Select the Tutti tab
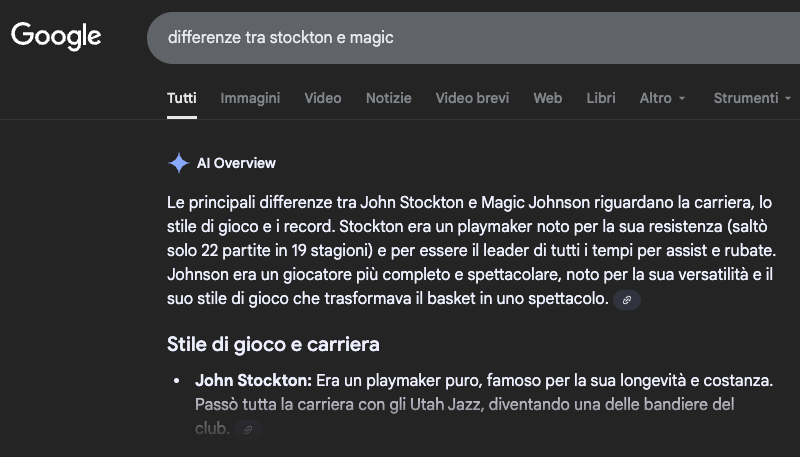This screenshot has height=457, width=800. click(182, 98)
